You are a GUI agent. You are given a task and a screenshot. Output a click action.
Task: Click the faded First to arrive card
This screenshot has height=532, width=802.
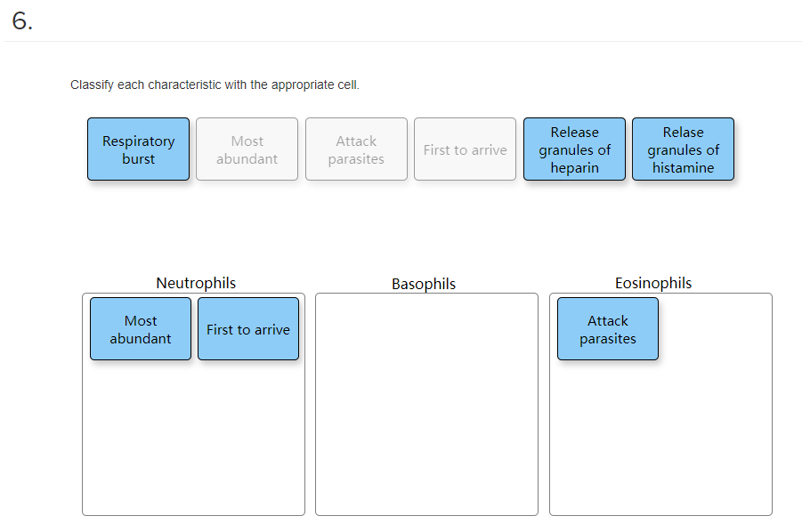[x=465, y=149]
